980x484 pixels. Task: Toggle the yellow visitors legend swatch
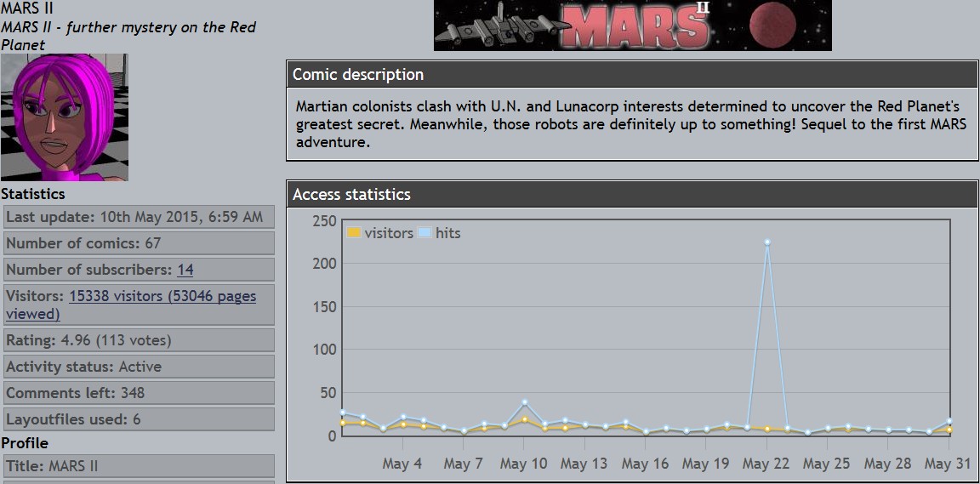tap(354, 233)
